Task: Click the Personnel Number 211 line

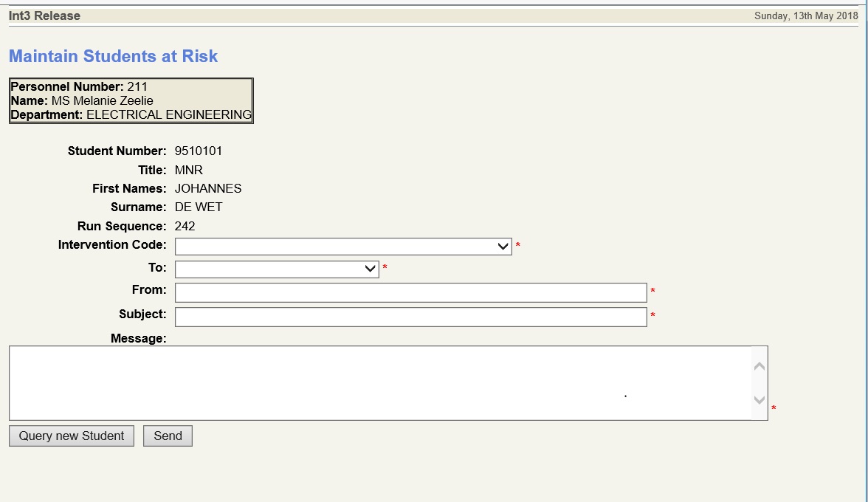Action: [x=79, y=86]
